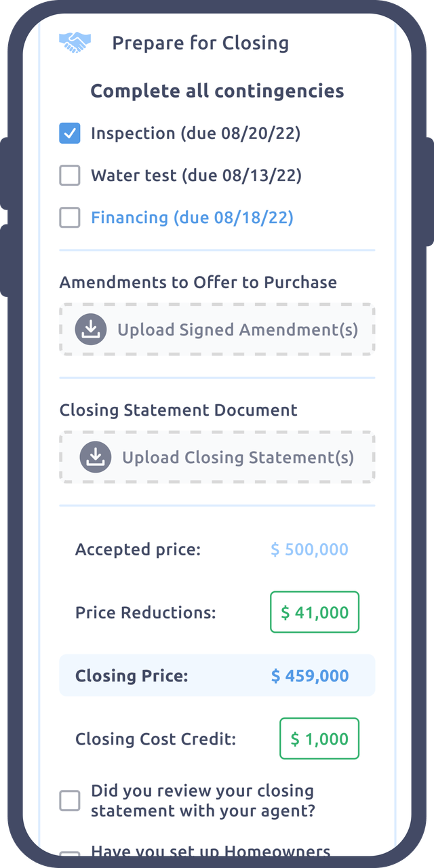This screenshot has height=868, width=434.
Task: Edit the Price Reductions $ 41,000 field
Action: pyautogui.click(x=315, y=612)
